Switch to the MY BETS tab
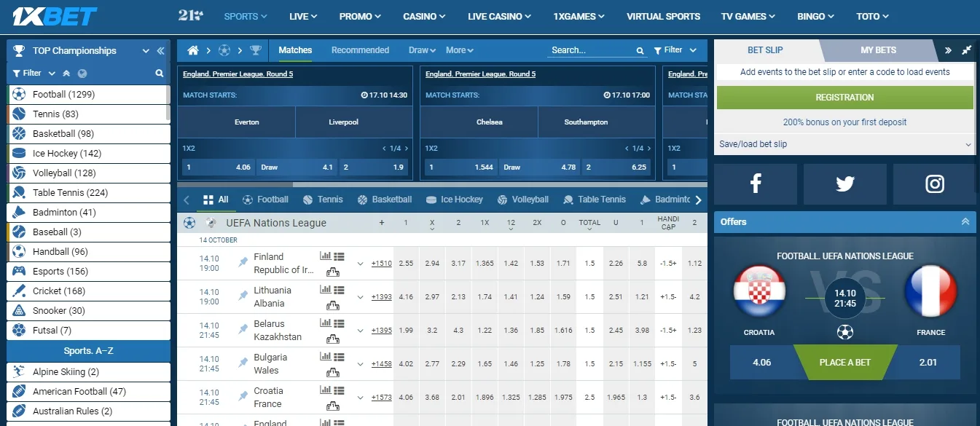This screenshot has height=426, width=980. click(878, 50)
